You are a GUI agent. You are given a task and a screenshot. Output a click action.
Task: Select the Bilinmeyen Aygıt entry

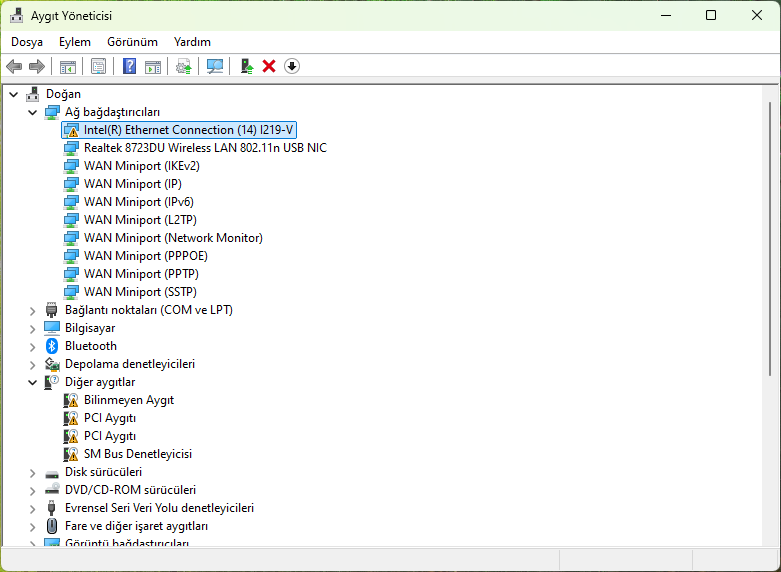129,400
